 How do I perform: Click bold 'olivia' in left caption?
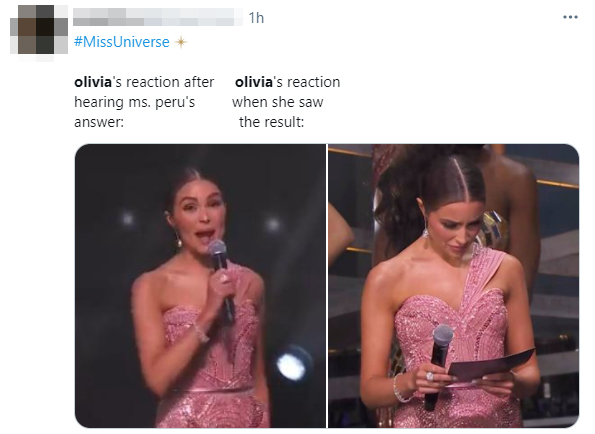coord(93,82)
